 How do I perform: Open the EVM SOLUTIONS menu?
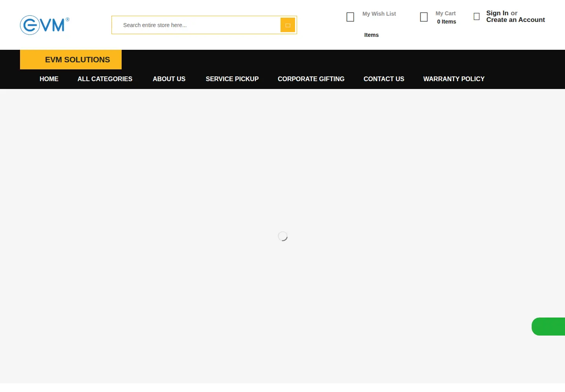71,60
